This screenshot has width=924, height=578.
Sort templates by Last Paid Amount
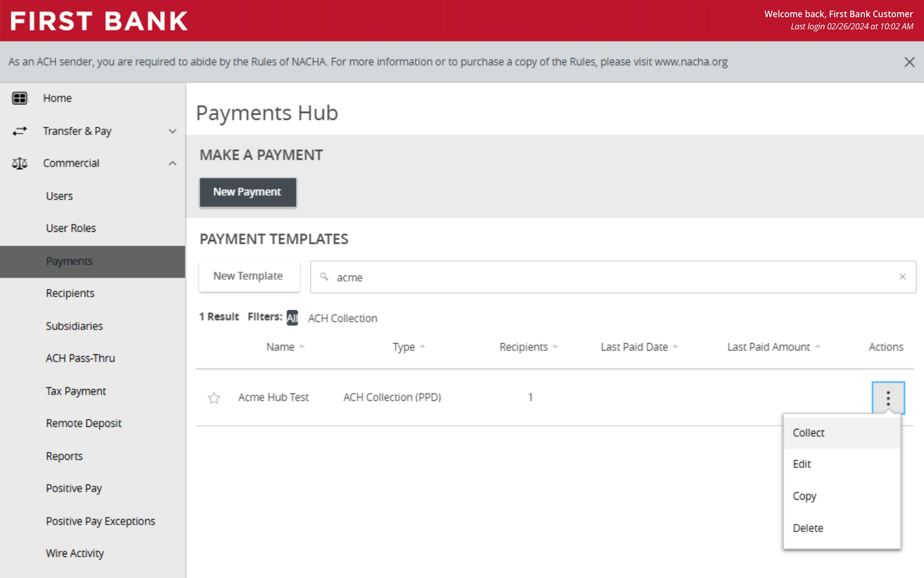point(774,347)
